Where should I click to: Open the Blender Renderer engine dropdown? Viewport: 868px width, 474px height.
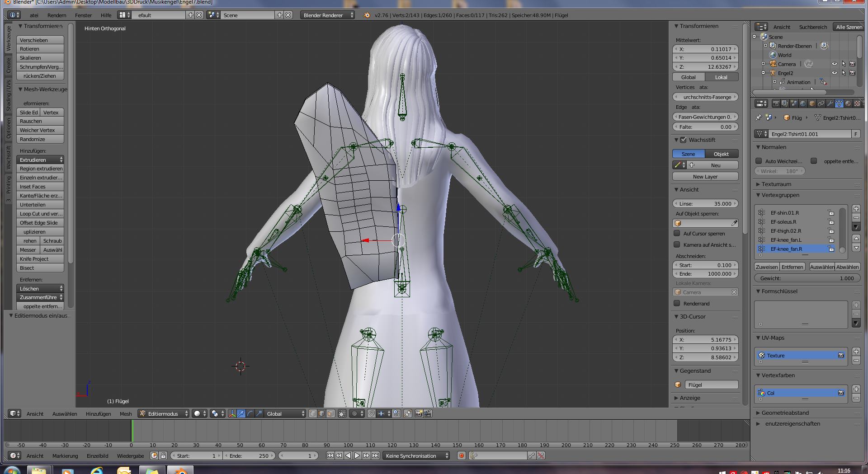[x=328, y=15]
